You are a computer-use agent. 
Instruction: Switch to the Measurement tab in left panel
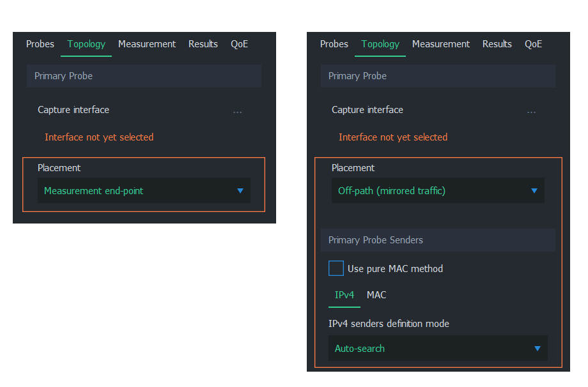pos(147,44)
